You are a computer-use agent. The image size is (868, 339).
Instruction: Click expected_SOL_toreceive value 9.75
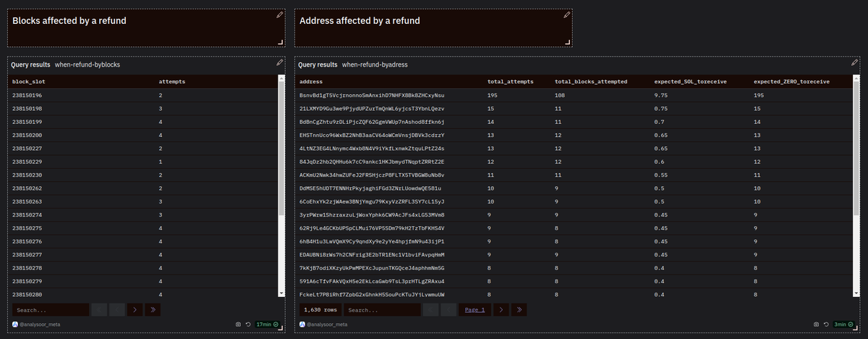point(662,96)
